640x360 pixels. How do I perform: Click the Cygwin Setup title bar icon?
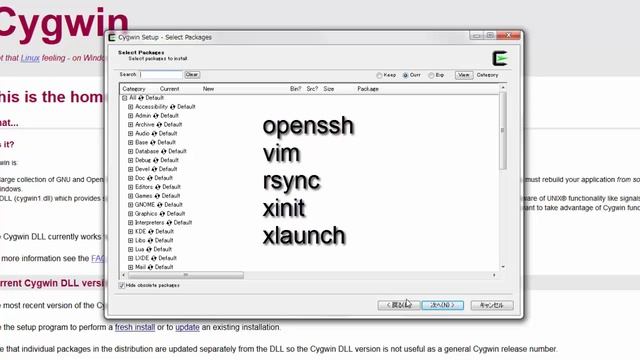point(112,38)
